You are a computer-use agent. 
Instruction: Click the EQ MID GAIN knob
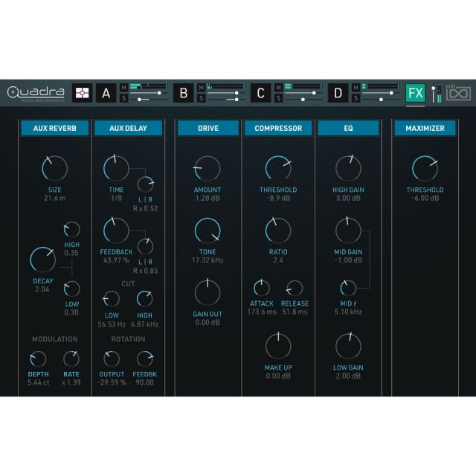[x=348, y=231]
